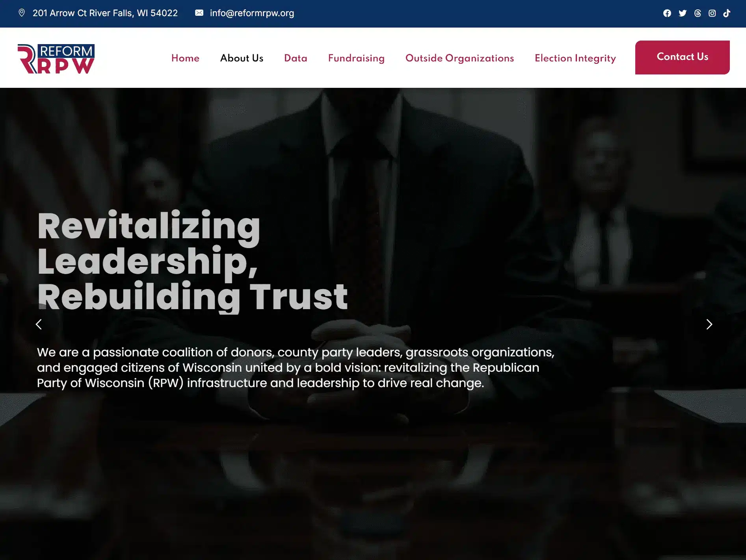
Task: Click the Contact Us button
Action: (682, 57)
